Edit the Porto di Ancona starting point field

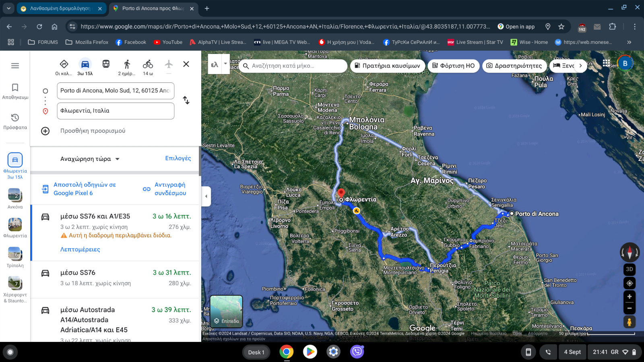coord(116,90)
